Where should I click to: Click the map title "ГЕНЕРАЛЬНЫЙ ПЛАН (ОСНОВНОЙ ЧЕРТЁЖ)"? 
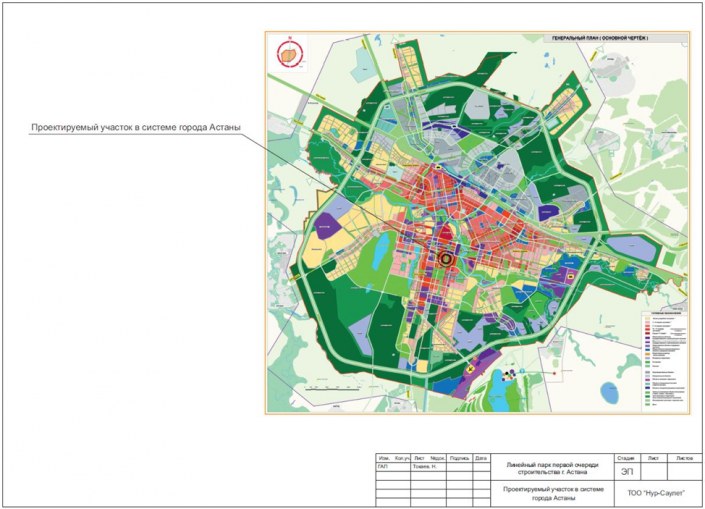pyautogui.click(x=600, y=38)
